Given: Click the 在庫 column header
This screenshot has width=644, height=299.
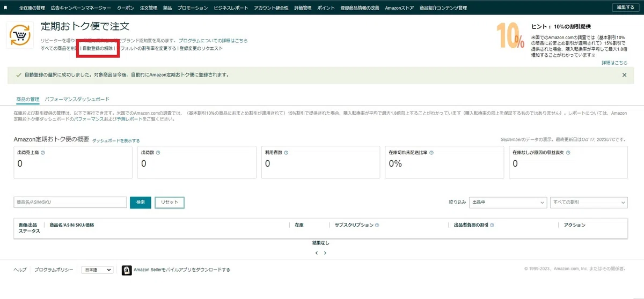Looking at the screenshot, I should [x=299, y=226].
